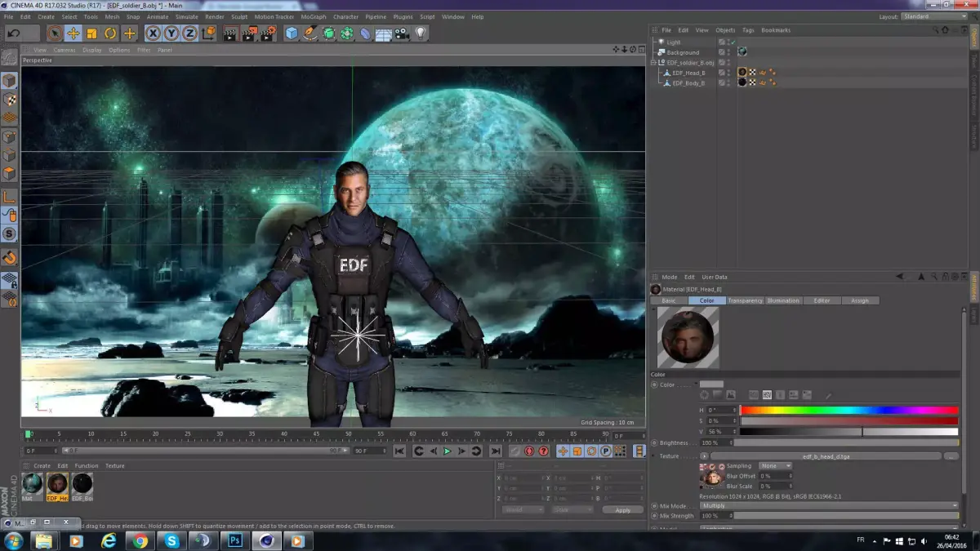Open the Illumination tab
This screenshot has height=551, width=980.
coord(783,300)
